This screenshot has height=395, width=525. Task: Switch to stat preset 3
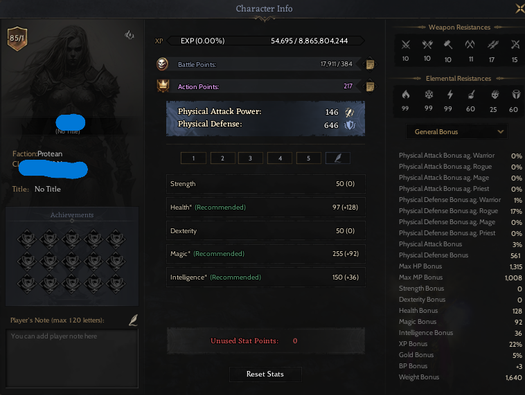(x=250, y=158)
